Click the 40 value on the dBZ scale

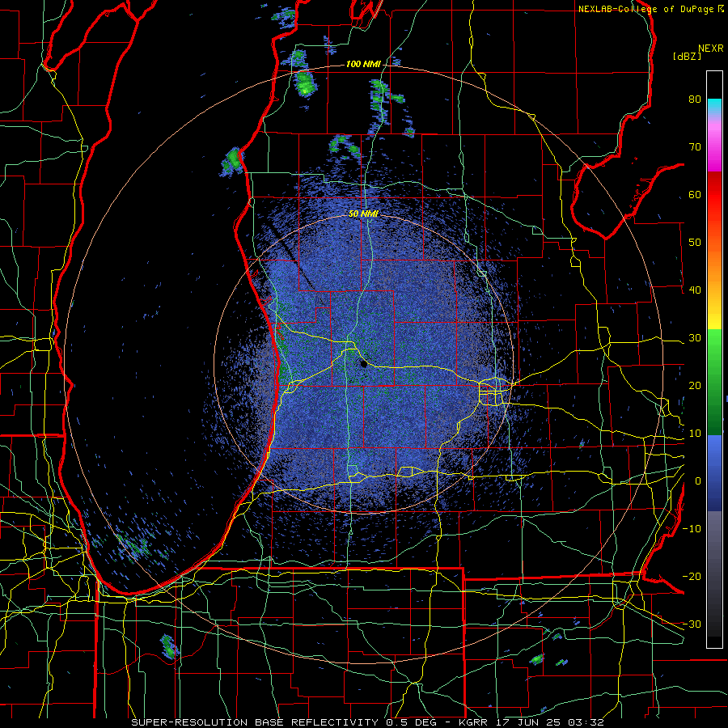tap(695, 290)
